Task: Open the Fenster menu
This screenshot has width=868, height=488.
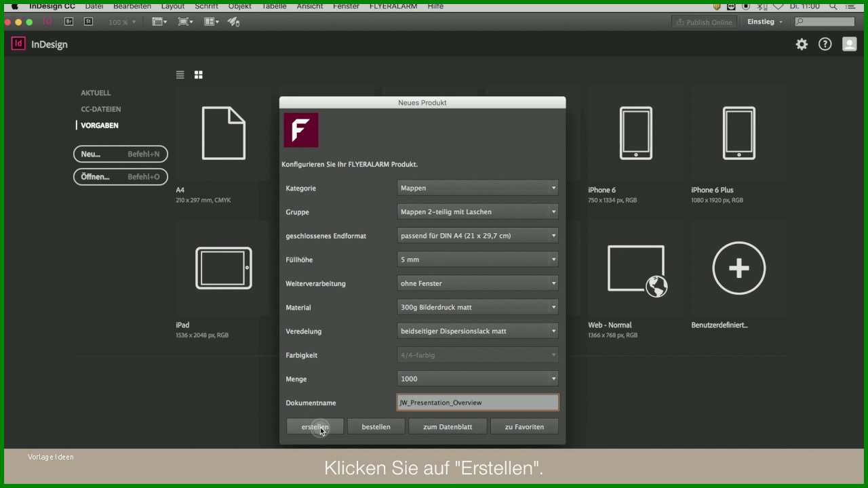Action: click(347, 6)
